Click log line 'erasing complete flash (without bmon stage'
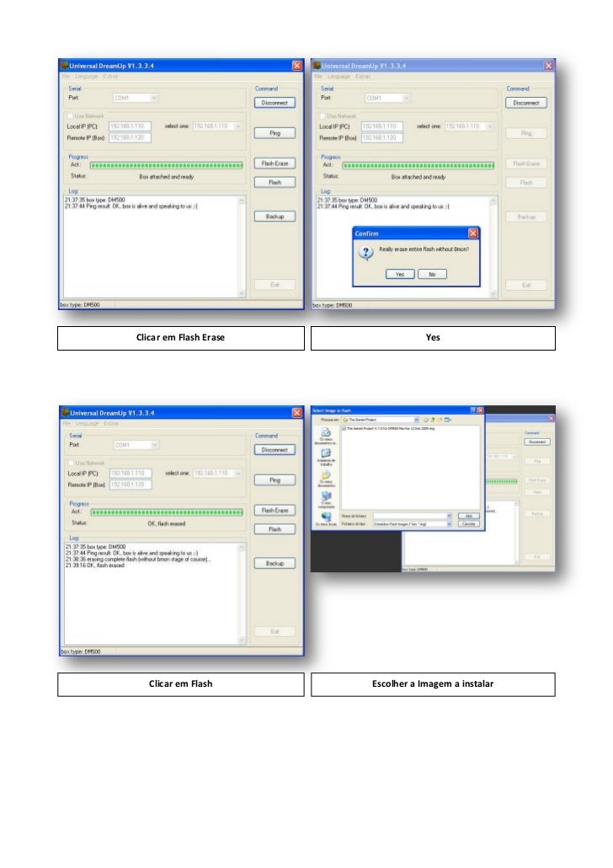Image resolution: width=613 pixels, height=868 pixels. [x=138, y=559]
